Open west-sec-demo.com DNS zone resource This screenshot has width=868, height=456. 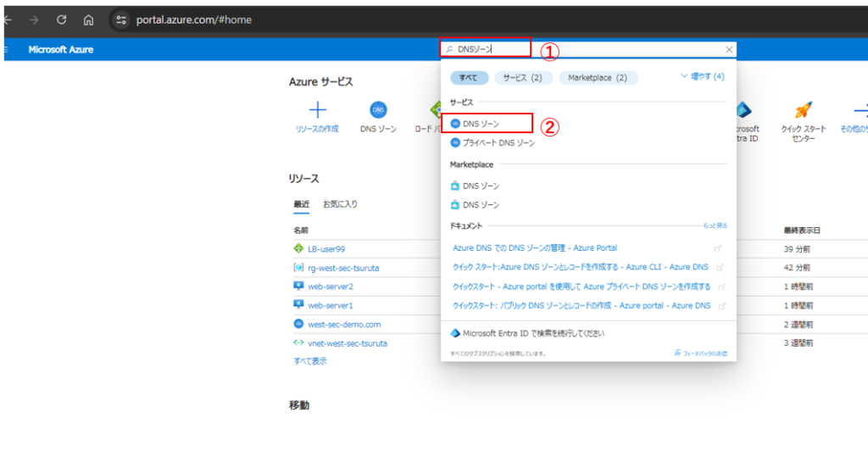(344, 325)
